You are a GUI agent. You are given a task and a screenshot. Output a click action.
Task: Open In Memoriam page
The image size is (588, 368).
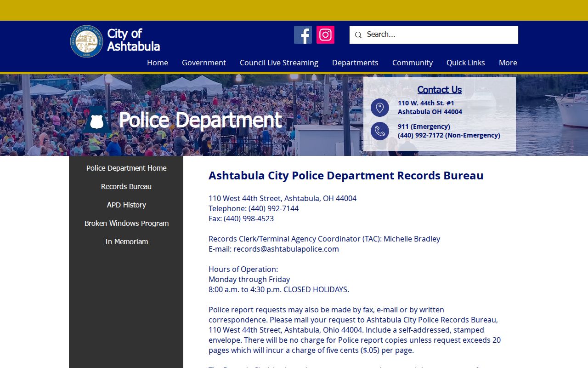click(x=126, y=242)
